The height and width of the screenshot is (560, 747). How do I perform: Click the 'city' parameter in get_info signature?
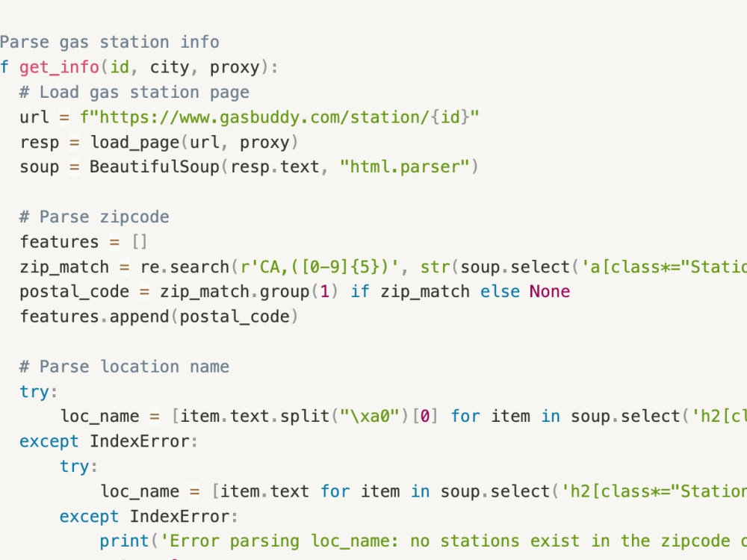point(170,67)
